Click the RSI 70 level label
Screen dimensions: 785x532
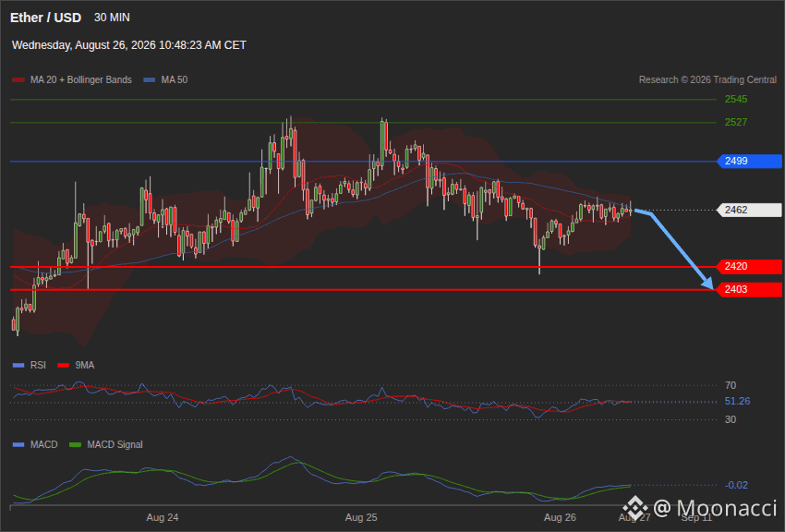[x=731, y=385]
